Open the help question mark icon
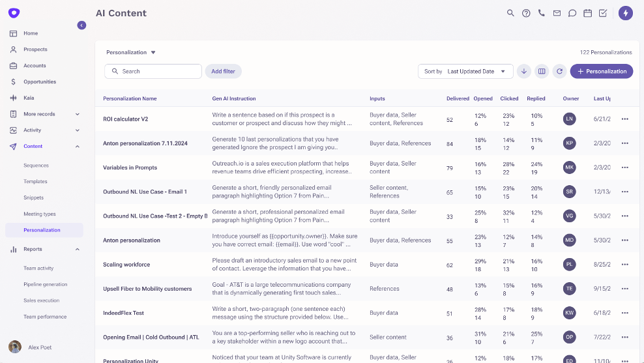644x363 pixels. click(x=526, y=13)
